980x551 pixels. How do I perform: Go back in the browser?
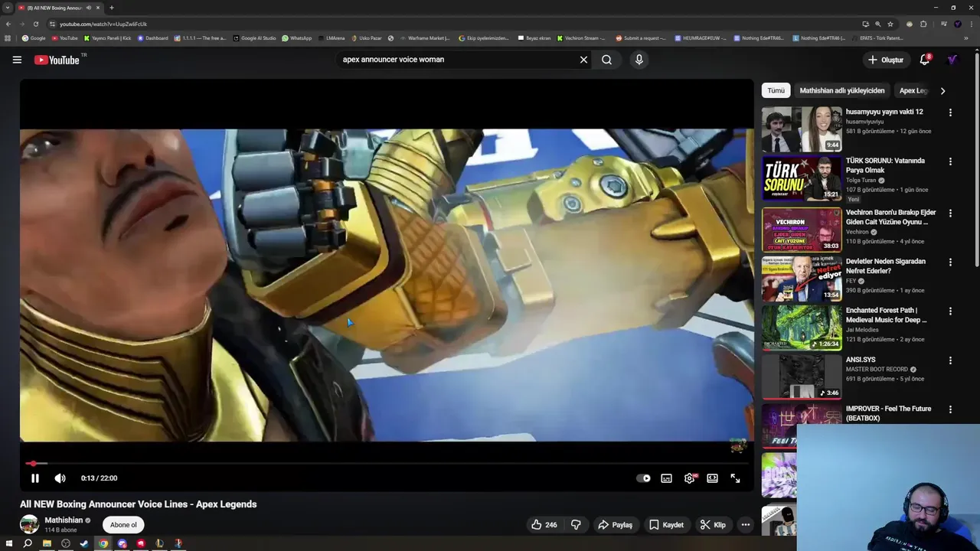[8, 24]
